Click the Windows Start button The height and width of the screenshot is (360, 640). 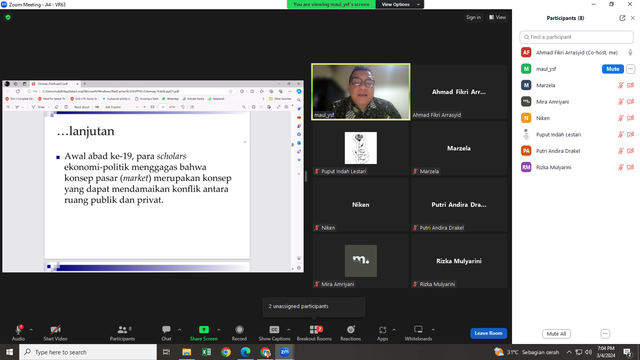9,352
